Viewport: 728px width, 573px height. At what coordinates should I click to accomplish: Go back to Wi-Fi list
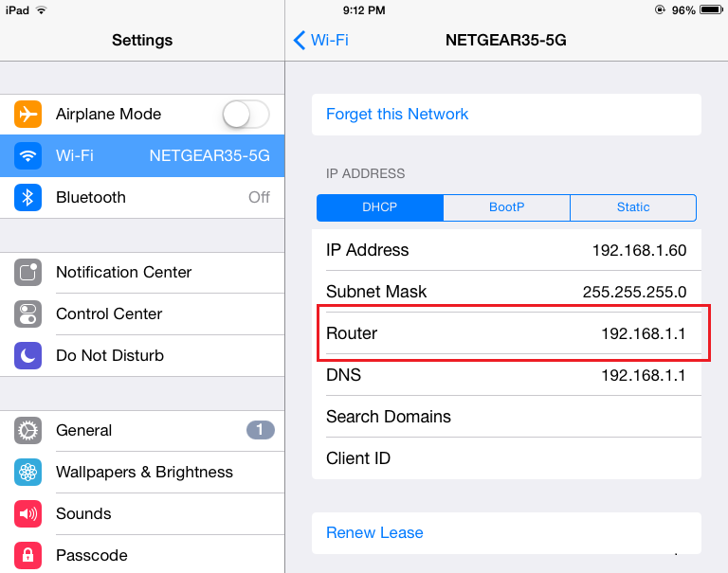(321, 40)
